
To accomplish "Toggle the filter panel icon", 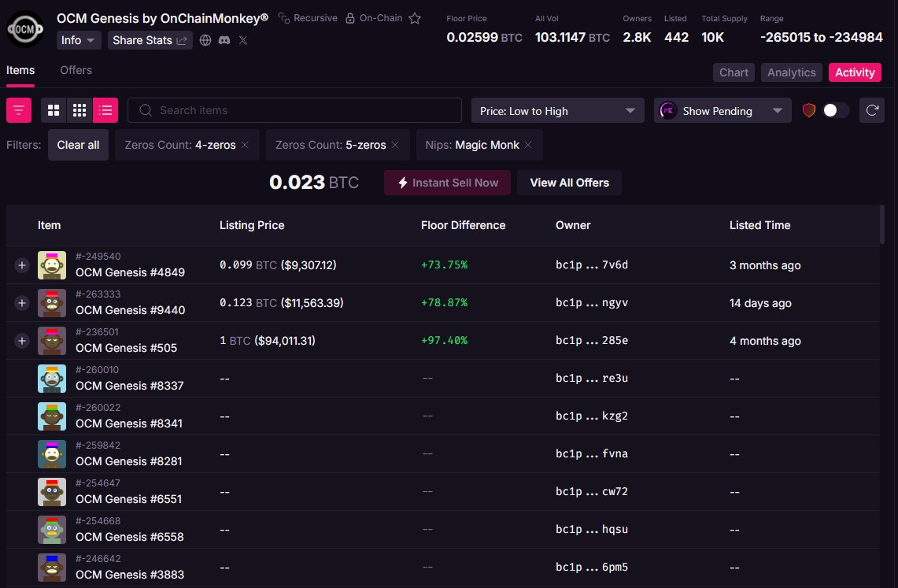I will [19, 110].
